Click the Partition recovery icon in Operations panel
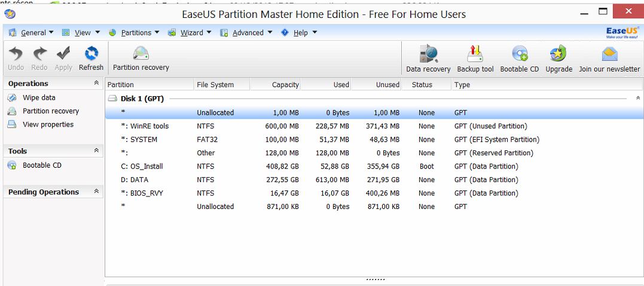644x286 pixels. (12, 111)
